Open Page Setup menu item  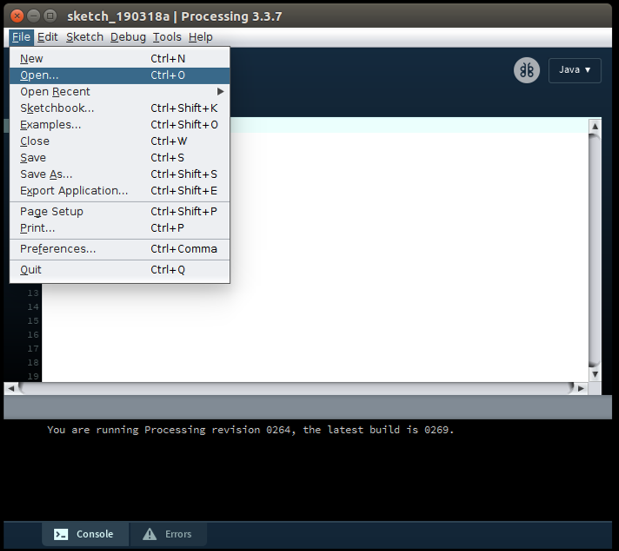point(120,212)
